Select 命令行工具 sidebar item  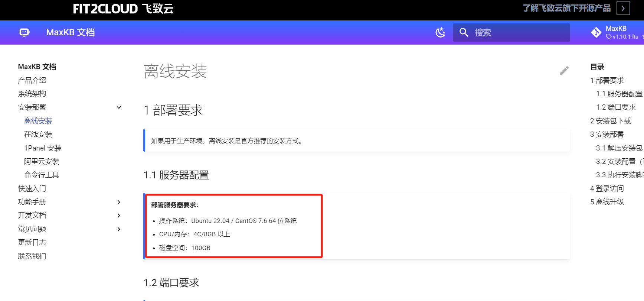42,175
